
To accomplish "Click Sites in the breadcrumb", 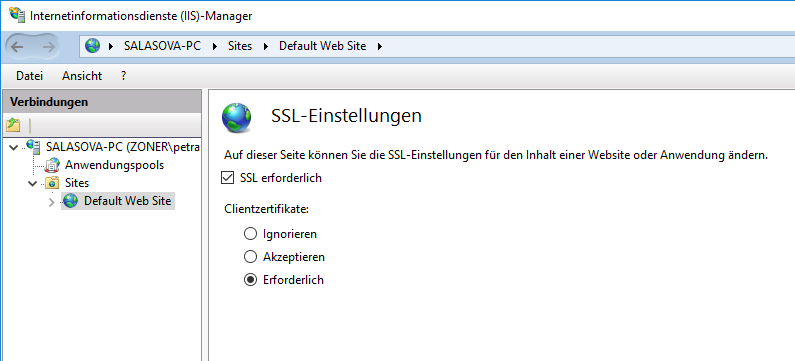I will [240, 46].
